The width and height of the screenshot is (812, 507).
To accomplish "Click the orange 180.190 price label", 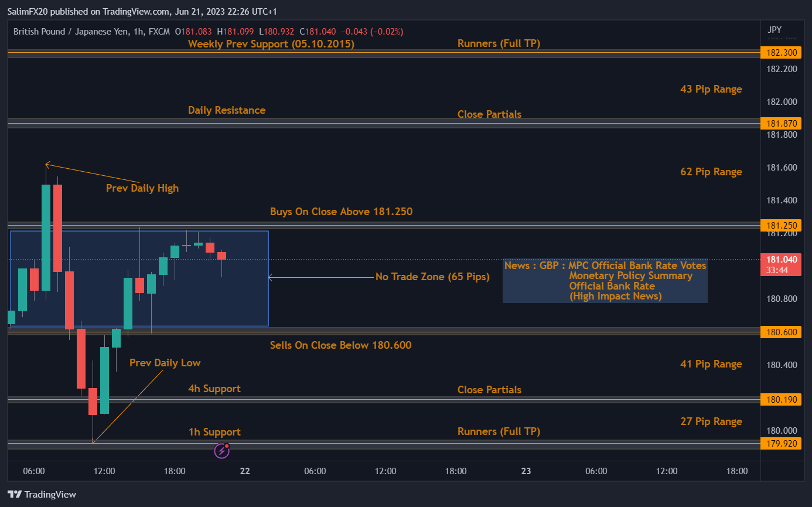I will click(781, 400).
